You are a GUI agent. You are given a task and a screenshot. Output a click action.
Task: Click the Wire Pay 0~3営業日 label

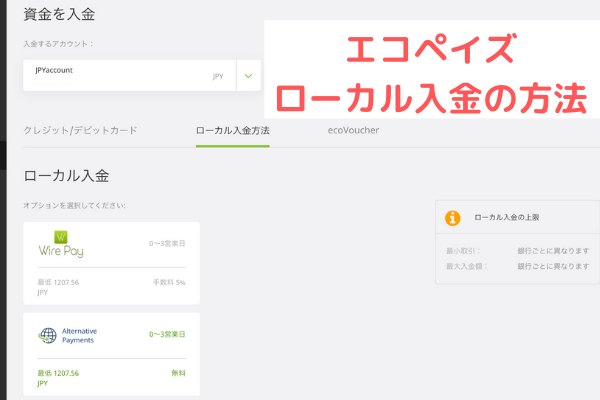[167, 243]
